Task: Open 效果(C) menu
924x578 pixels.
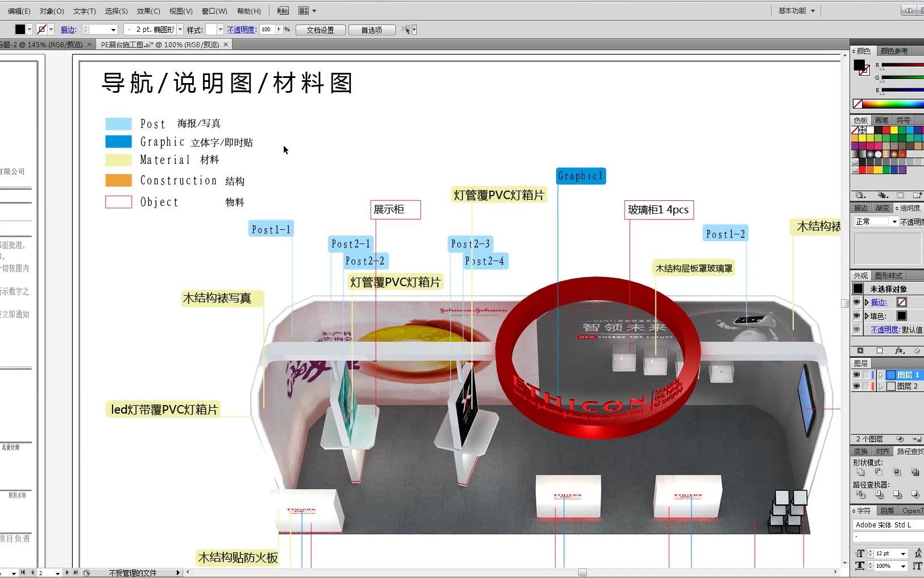Action: [x=148, y=11]
